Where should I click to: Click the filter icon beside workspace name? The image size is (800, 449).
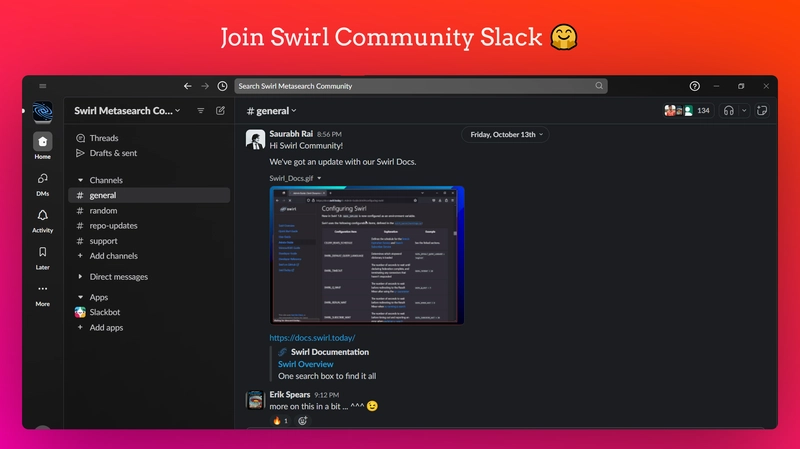pyautogui.click(x=201, y=111)
